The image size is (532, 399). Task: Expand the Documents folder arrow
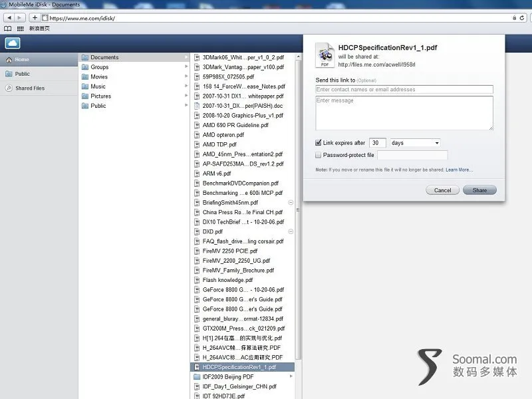(x=186, y=57)
